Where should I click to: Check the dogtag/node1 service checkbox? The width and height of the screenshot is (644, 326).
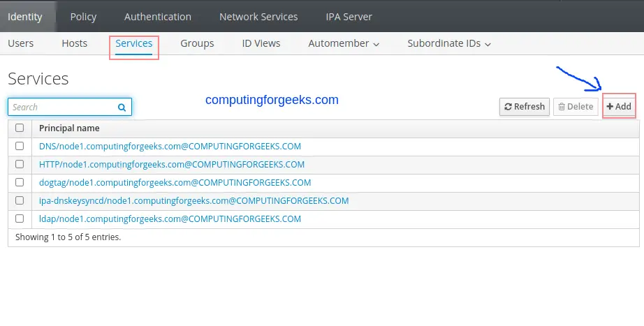(x=20, y=182)
